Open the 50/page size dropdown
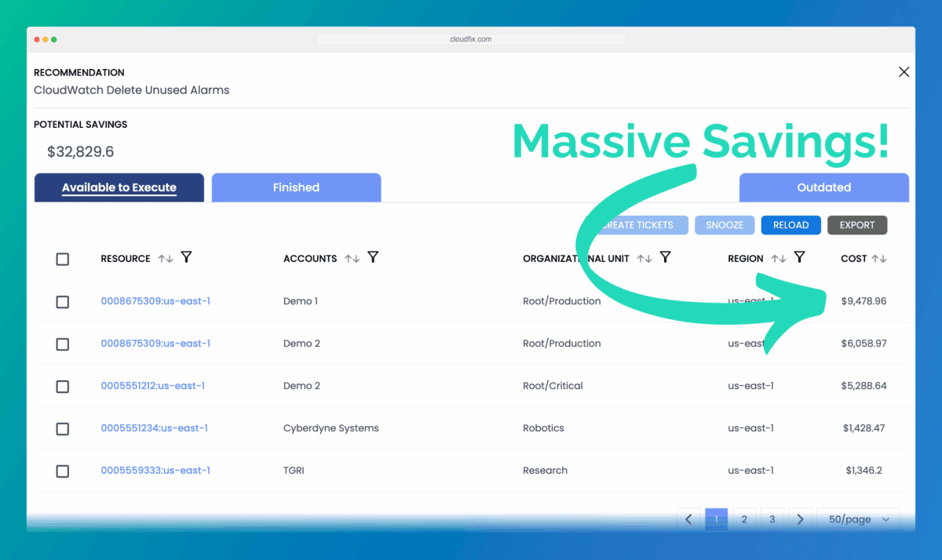Viewport: 942px width, 560px height. tap(858, 519)
